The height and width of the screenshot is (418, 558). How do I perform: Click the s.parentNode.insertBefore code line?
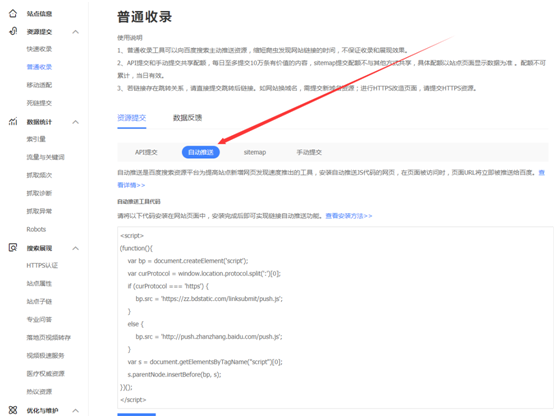174,375
